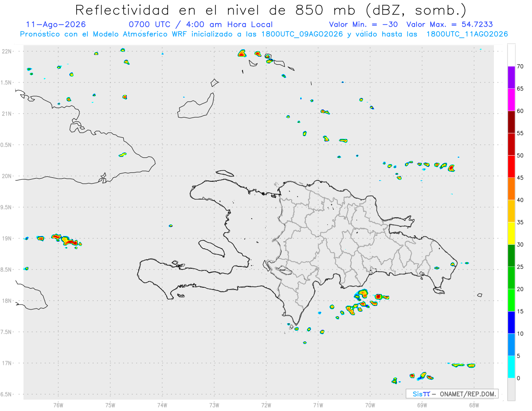
Task: Click the 20N latitude axis label
Action: (7, 176)
